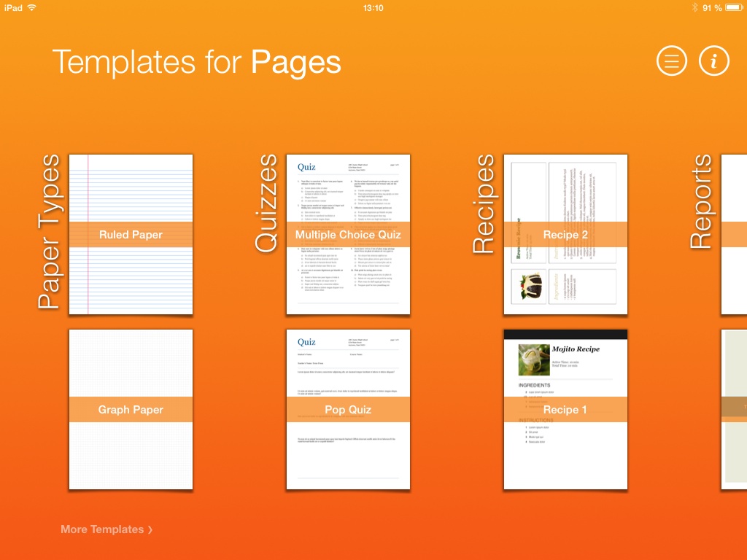Select the Graph Paper template
This screenshot has width=747, height=560.
point(131,409)
